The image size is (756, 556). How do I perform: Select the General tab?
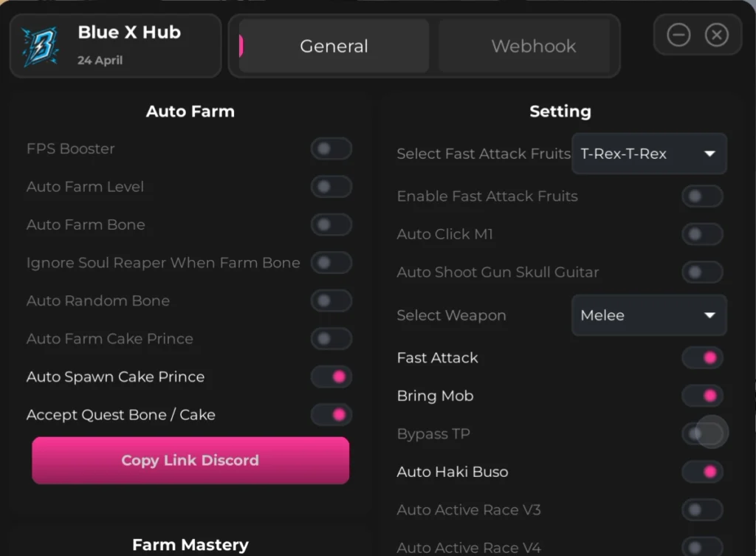pyautogui.click(x=334, y=47)
